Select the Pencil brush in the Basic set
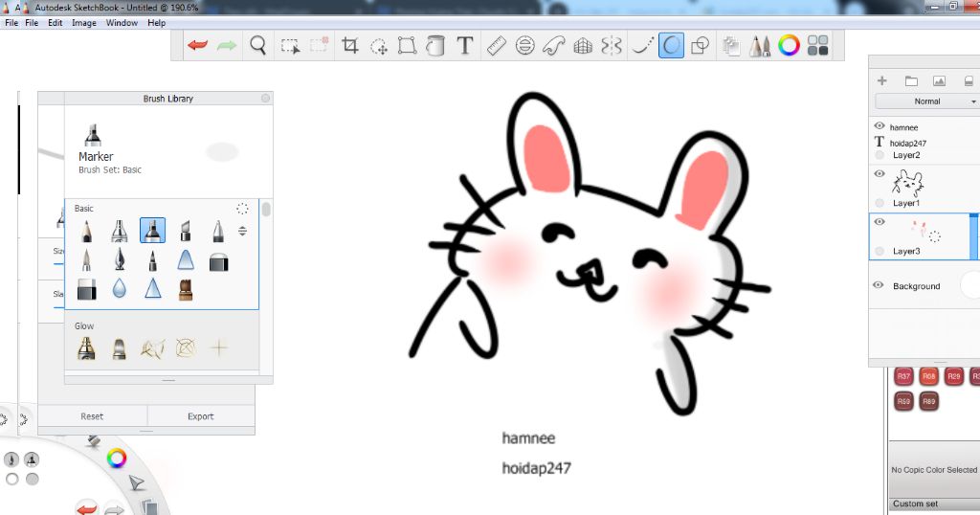Viewport: 980px width, 515px height. (x=86, y=232)
